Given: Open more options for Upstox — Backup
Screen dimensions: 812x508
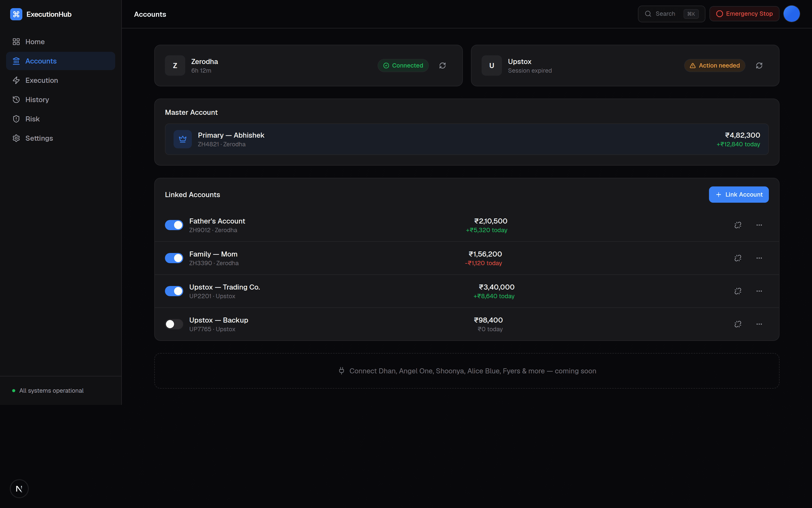Looking at the screenshot, I should pyautogui.click(x=759, y=324).
